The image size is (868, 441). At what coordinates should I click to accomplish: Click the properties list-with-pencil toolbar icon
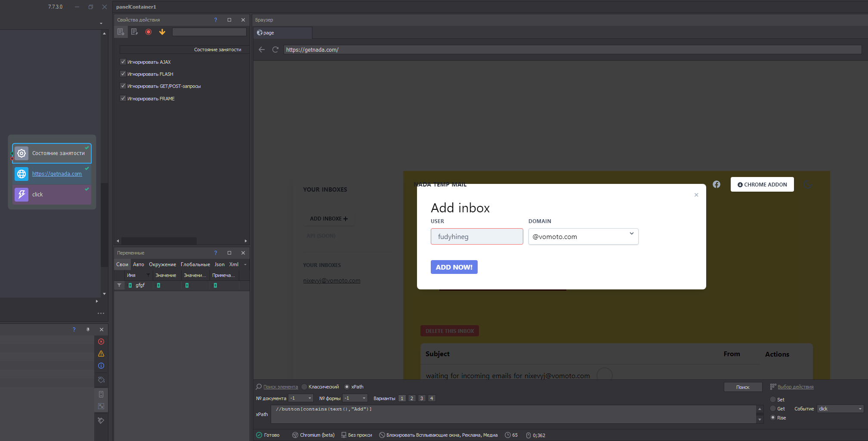pos(134,32)
